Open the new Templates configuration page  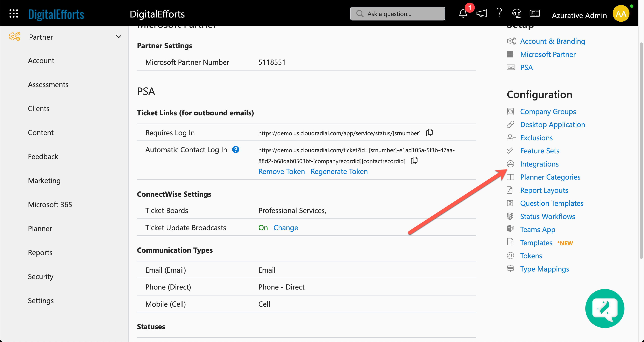[536, 242]
